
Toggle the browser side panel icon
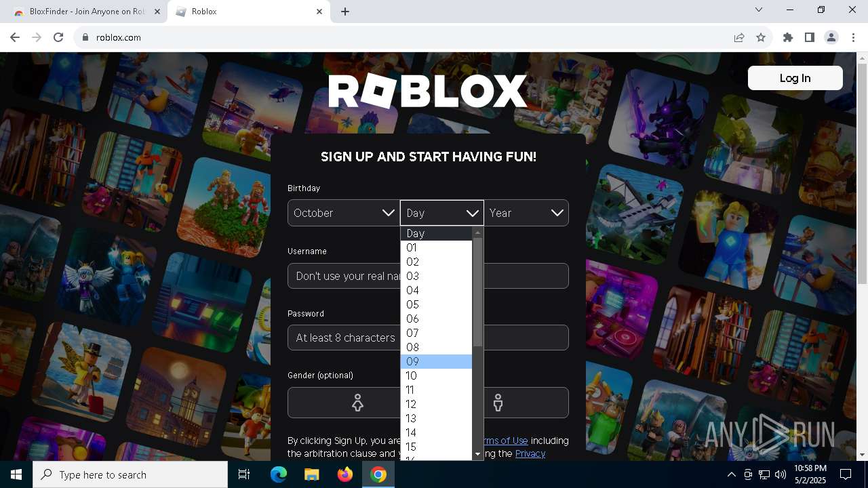pos(810,38)
